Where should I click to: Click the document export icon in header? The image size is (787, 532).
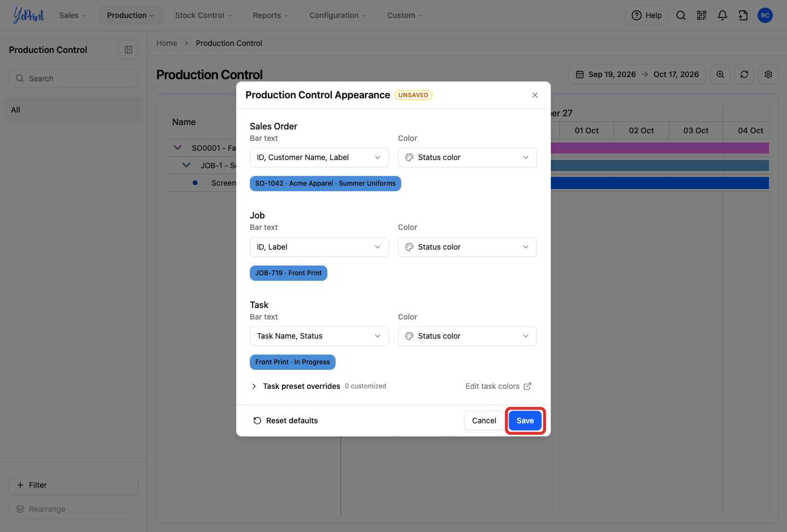coord(743,15)
